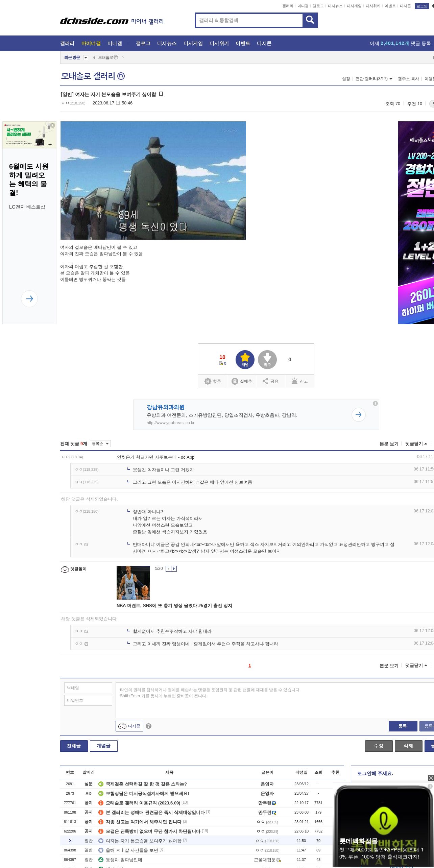434x868 pixels.
Task: Click the 수정 edit button
Action: pyautogui.click(x=379, y=746)
